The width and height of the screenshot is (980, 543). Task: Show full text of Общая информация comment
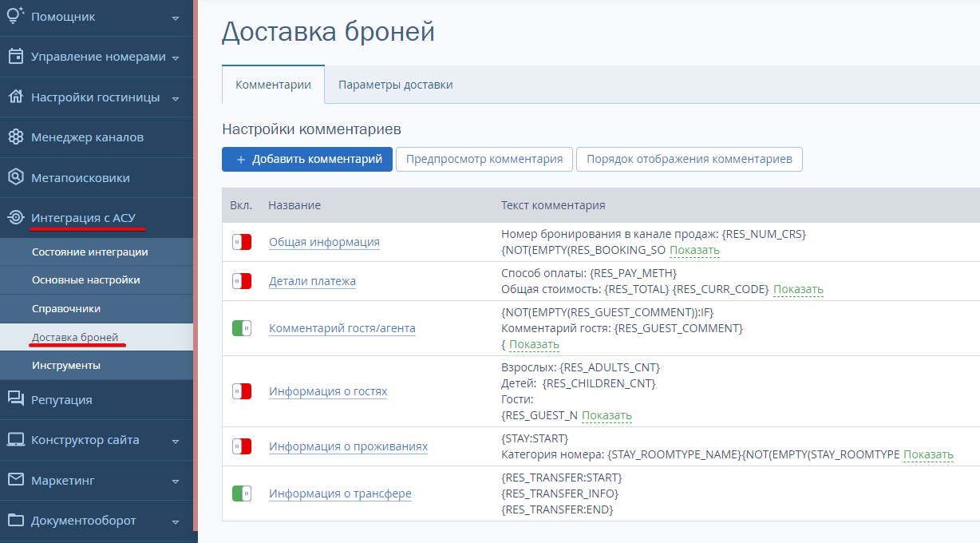point(694,251)
